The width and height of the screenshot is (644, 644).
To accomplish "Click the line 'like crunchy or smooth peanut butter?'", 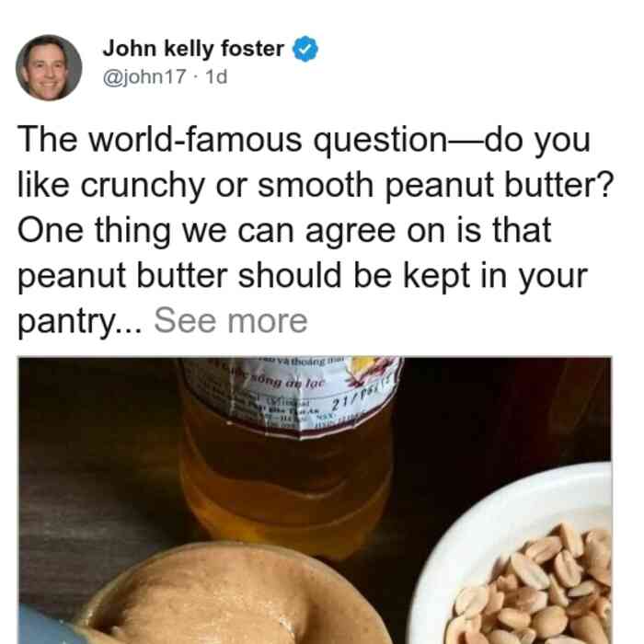I will [316, 185].
